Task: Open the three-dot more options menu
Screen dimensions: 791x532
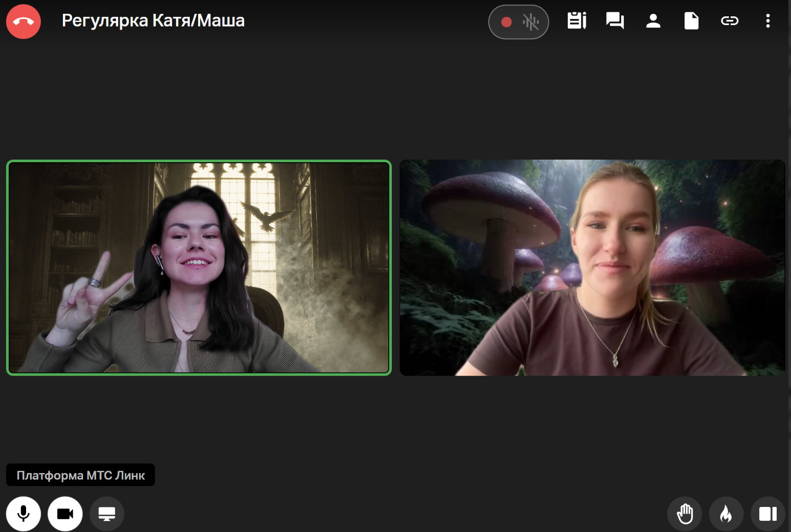Action: pyautogui.click(x=767, y=21)
